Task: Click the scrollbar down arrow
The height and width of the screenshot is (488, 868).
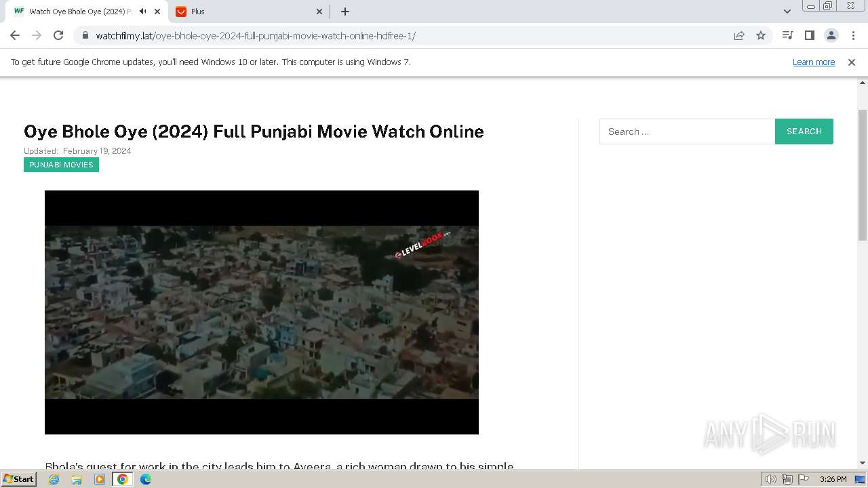Action: pyautogui.click(x=863, y=463)
